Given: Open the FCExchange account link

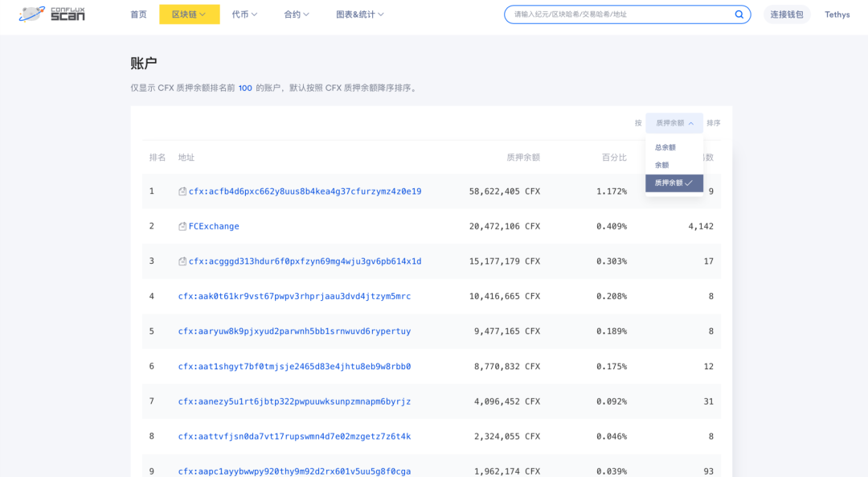Looking at the screenshot, I should [214, 227].
